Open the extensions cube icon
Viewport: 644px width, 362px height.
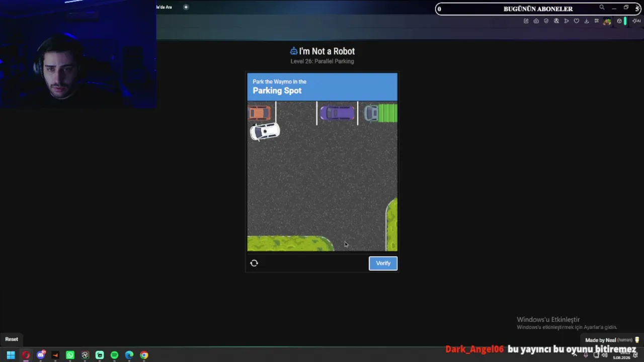[x=619, y=21]
